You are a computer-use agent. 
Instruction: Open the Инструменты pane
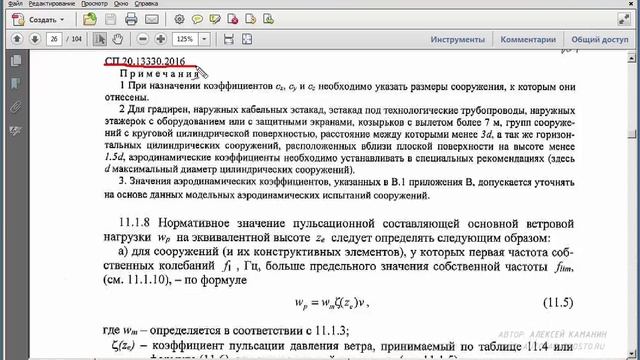click(458, 40)
